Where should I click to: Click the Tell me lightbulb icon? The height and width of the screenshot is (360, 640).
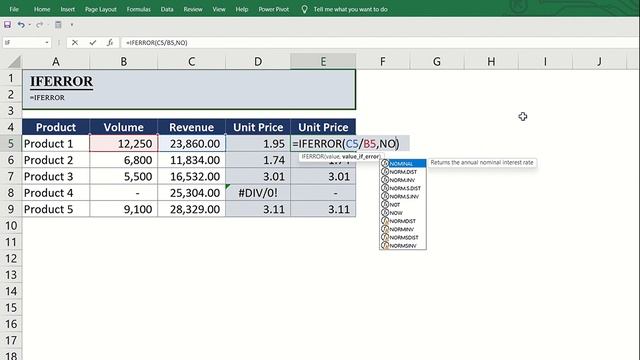[x=304, y=9]
